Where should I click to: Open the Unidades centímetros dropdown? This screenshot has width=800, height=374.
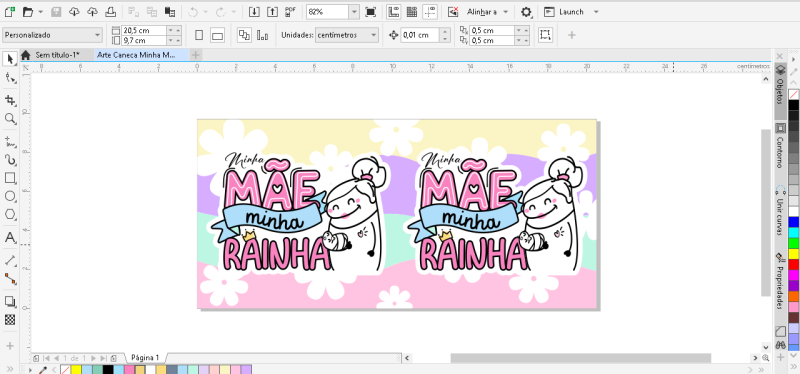click(347, 35)
